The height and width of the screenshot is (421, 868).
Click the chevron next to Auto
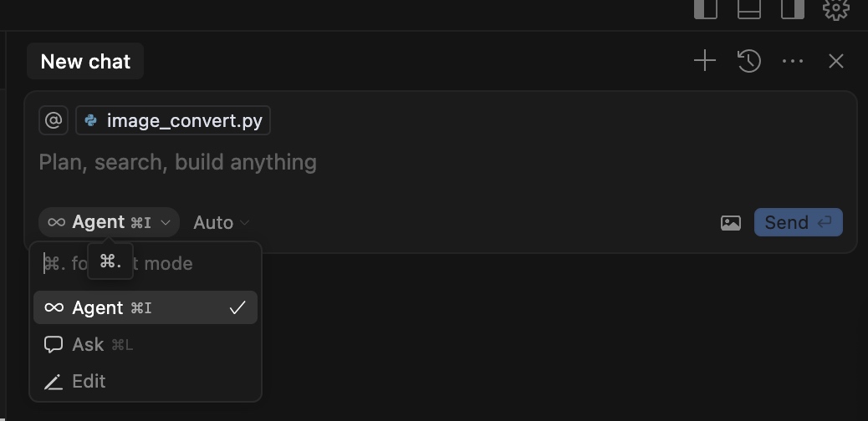[244, 223]
